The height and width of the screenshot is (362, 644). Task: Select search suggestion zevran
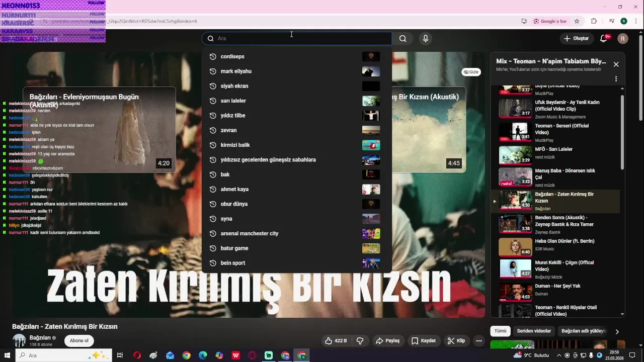point(296,130)
